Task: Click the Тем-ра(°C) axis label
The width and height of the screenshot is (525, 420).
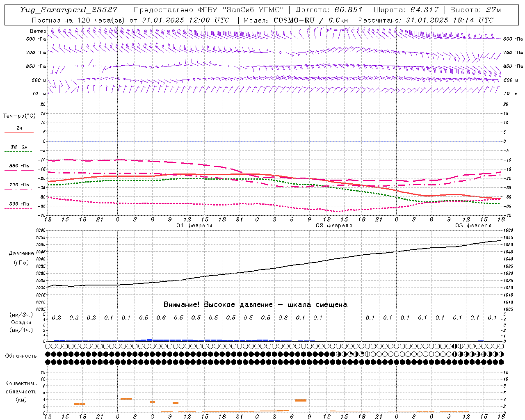Action: point(19,116)
